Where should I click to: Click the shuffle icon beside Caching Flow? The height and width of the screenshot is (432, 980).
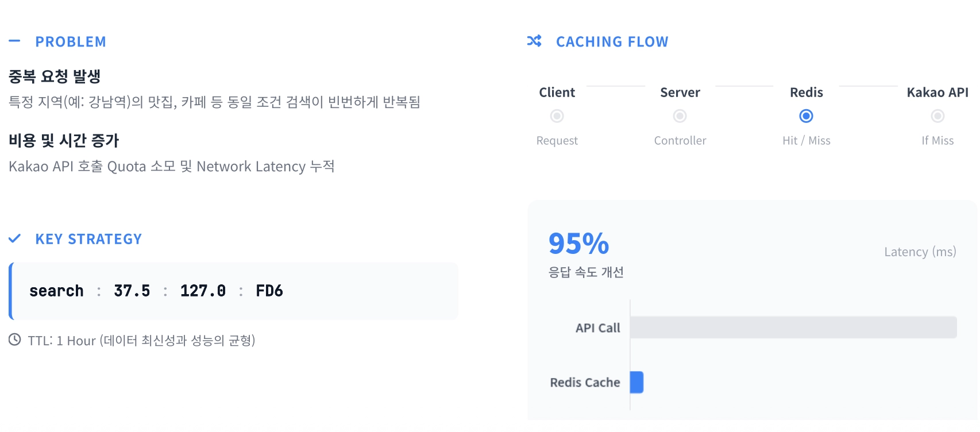tap(534, 41)
